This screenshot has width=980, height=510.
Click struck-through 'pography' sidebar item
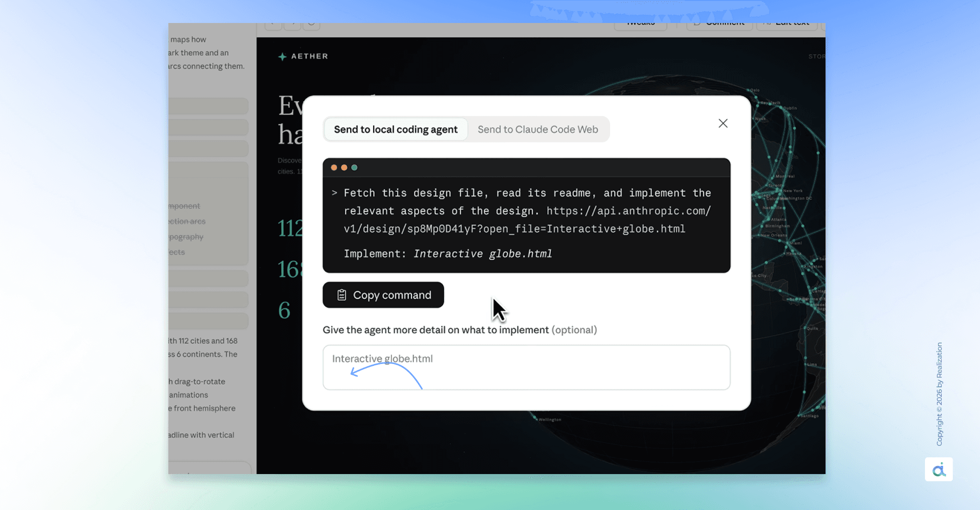tap(186, 237)
